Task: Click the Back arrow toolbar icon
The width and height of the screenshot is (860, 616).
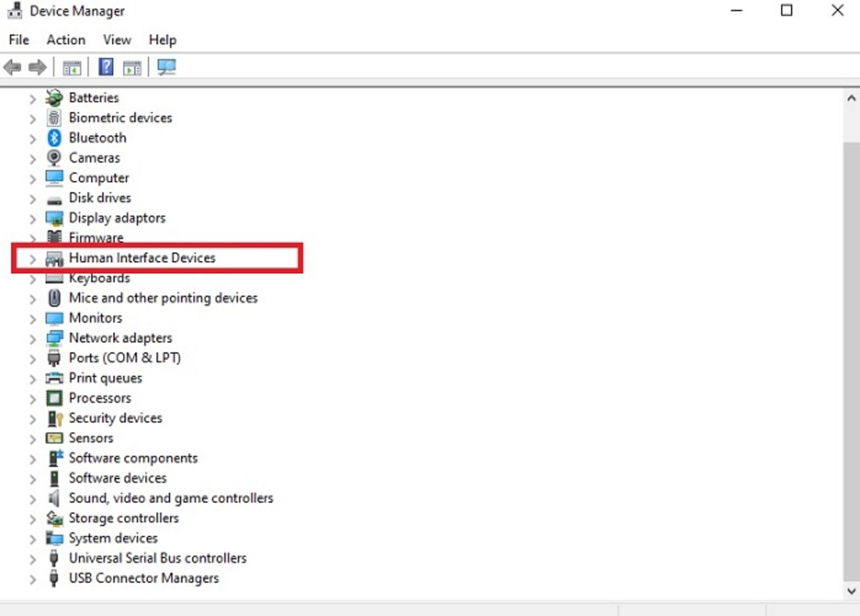Action: tap(12, 68)
